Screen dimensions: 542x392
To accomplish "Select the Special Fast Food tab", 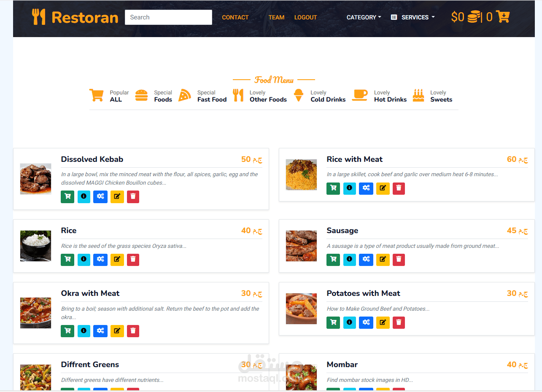I will click(x=202, y=96).
